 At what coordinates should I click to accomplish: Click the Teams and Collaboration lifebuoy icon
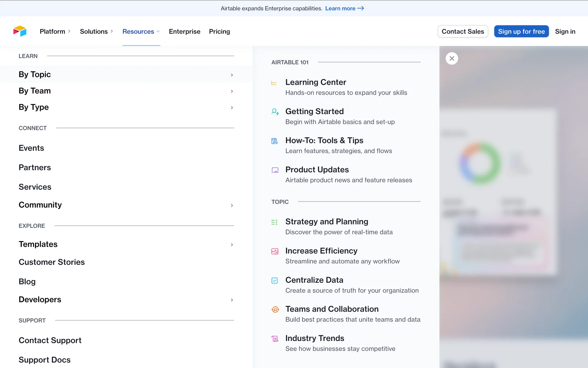click(x=275, y=309)
